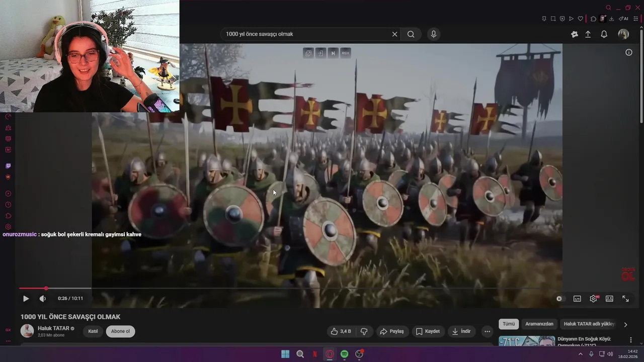The height and width of the screenshot is (362, 644).
Task: Play the paused YouTube video
Action: [26, 299]
